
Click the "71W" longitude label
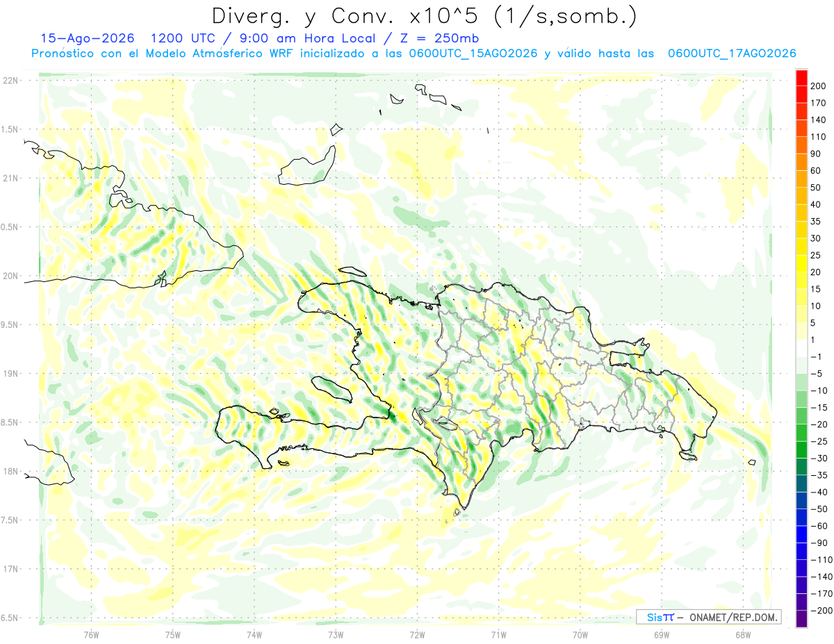point(498,635)
